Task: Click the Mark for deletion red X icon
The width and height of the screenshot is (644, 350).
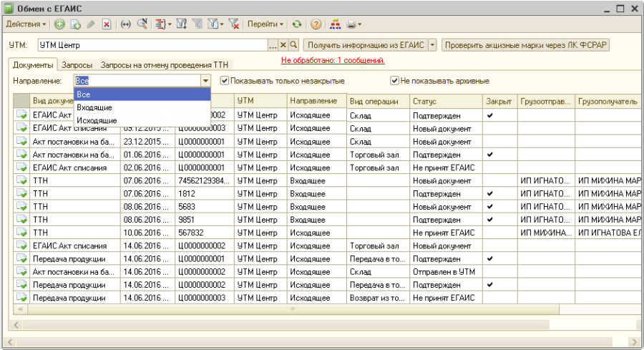Action: (x=107, y=24)
